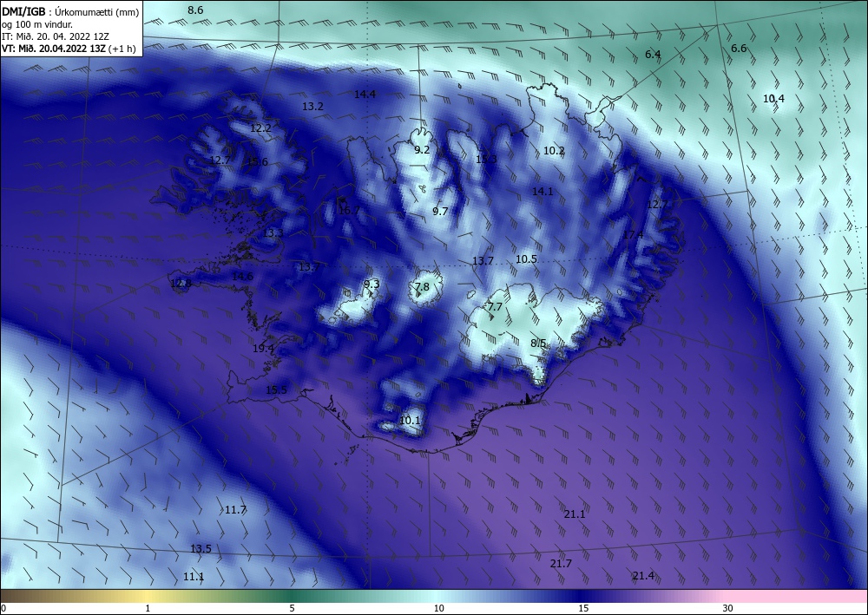Click the map value 14.1
The width and height of the screenshot is (868, 615).
click(542, 192)
